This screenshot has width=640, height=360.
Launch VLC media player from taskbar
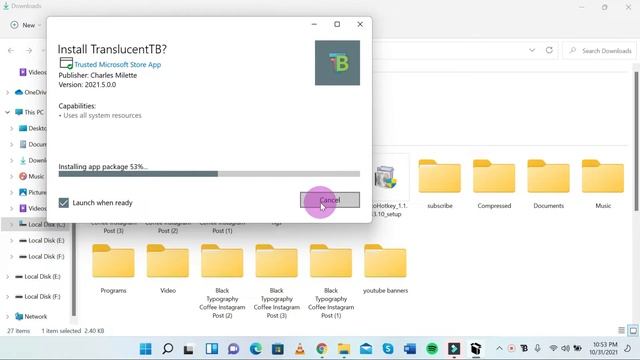(x=300, y=349)
